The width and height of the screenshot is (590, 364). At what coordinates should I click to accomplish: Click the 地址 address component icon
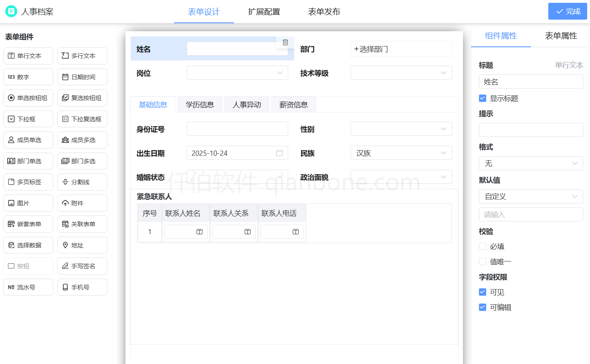pos(82,245)
